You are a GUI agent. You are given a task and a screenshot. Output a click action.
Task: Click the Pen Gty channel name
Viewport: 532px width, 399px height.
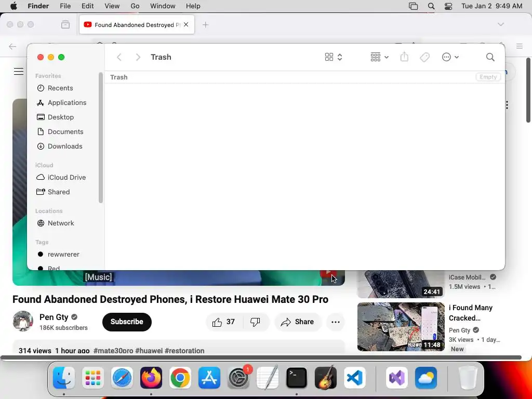point(54,317)
